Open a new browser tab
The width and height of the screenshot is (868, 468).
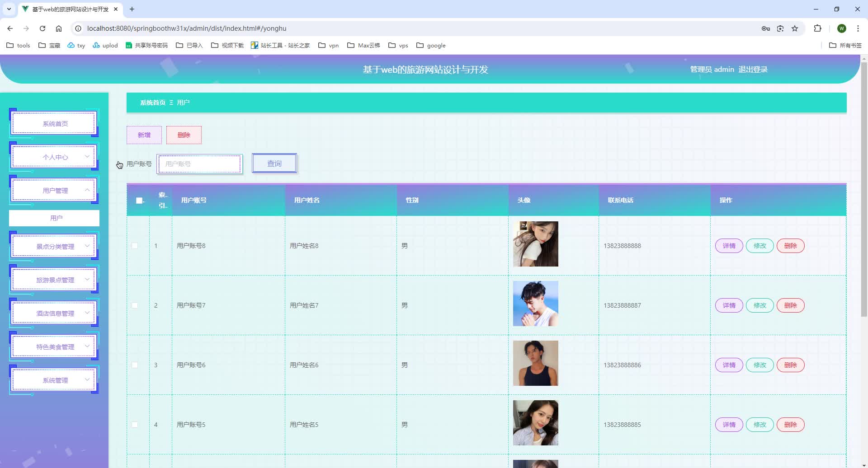point(132,9)
